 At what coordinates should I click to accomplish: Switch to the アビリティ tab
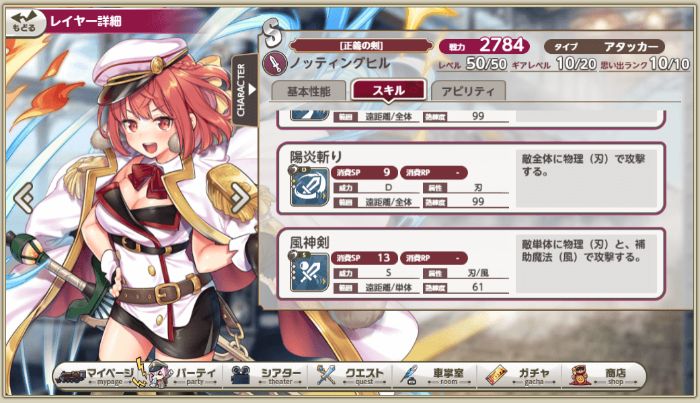point(468,91)
